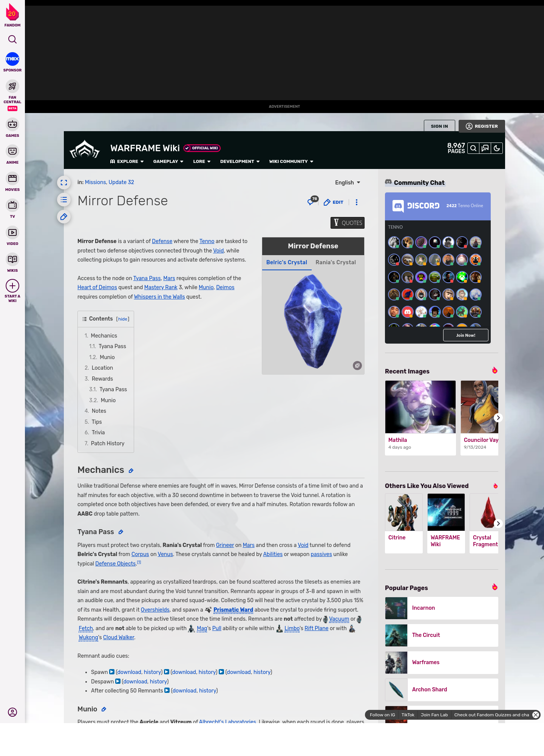Viewport: 544px width, 756px height.
Task: Jump to Location in contents
Action: click(x=102, y=368)
